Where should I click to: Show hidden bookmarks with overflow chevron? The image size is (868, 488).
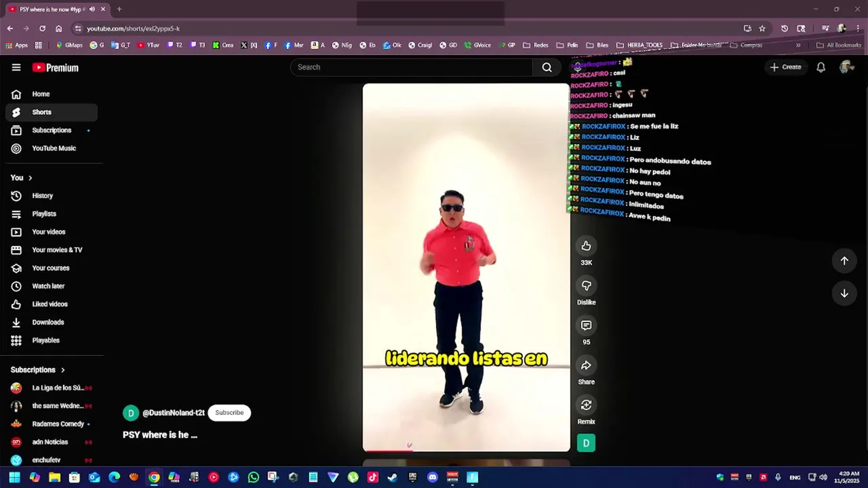(x=797, y=45)
